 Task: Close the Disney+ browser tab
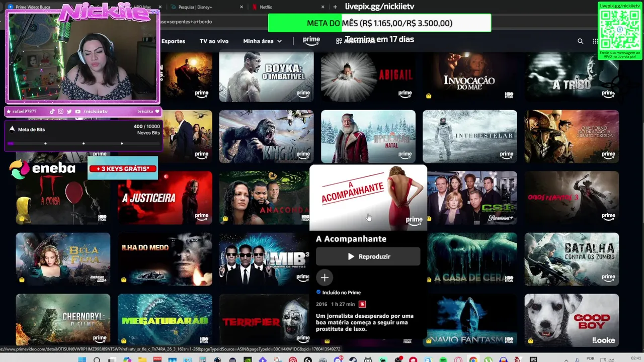click(x=242, y=7)
